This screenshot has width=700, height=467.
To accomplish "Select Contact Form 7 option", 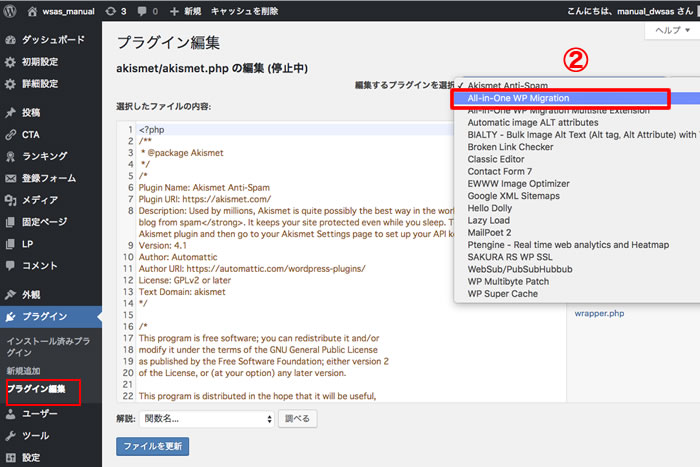I will pos(577,171).
